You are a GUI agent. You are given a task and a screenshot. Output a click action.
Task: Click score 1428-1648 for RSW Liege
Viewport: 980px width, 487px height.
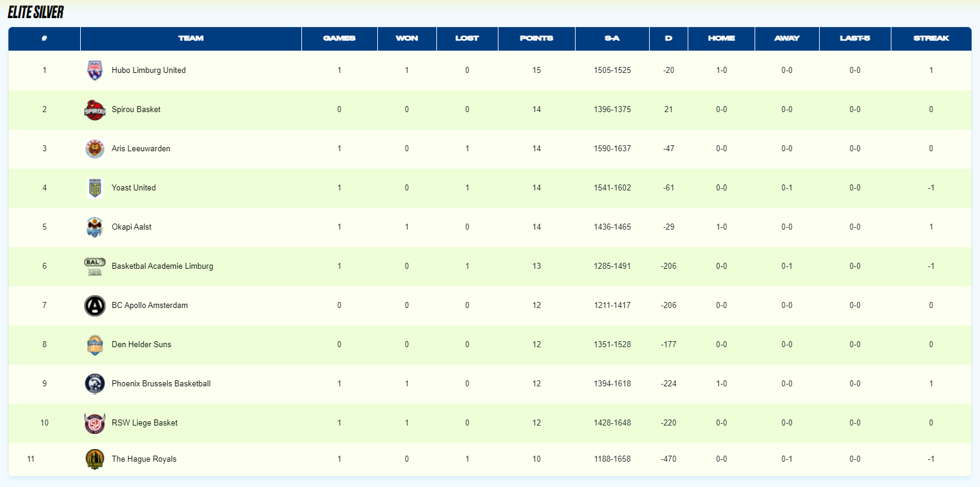(x=612, y=423)
